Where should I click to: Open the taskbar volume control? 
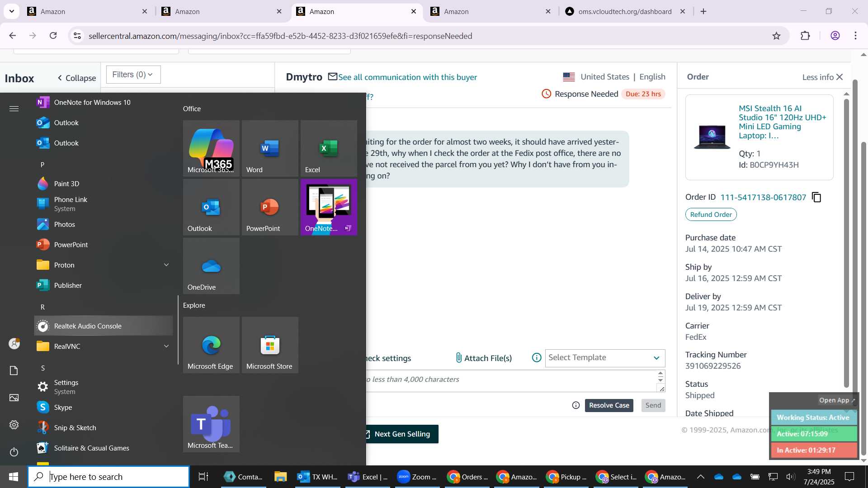click(790, 477)
